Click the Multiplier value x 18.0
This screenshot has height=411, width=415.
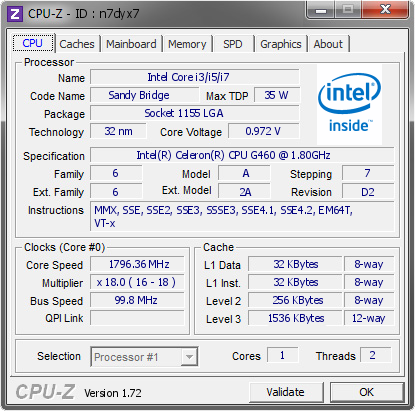coord(137,282)
